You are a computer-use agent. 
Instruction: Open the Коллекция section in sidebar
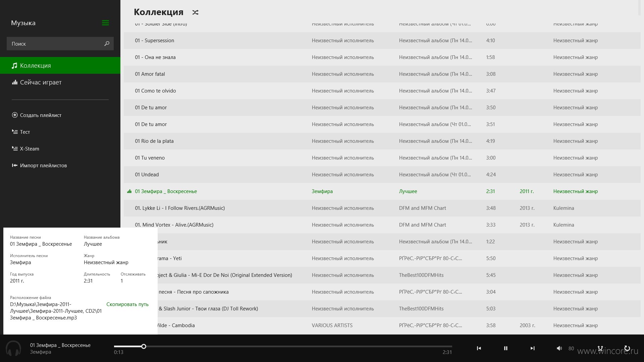tap(60, 65)
